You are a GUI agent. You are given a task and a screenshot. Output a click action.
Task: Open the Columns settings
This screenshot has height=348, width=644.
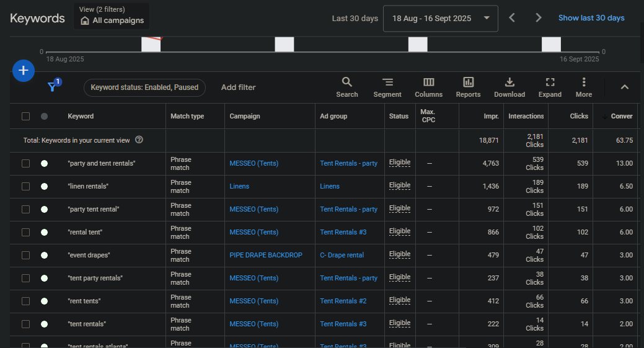click(x=428, y=87)
